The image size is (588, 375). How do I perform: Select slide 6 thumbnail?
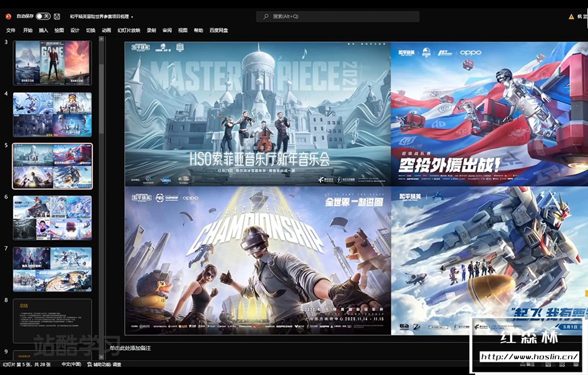tap(53, 218)
